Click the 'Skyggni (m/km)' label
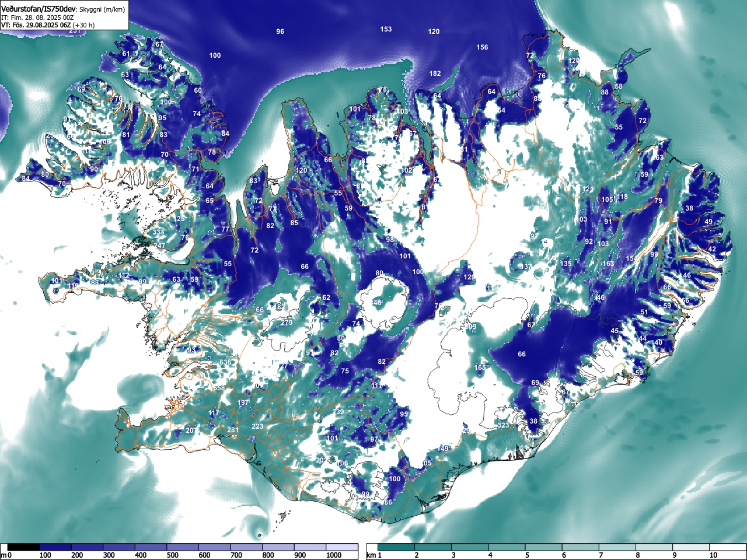This screenshot has width=747, height=560. coord(102,10)
